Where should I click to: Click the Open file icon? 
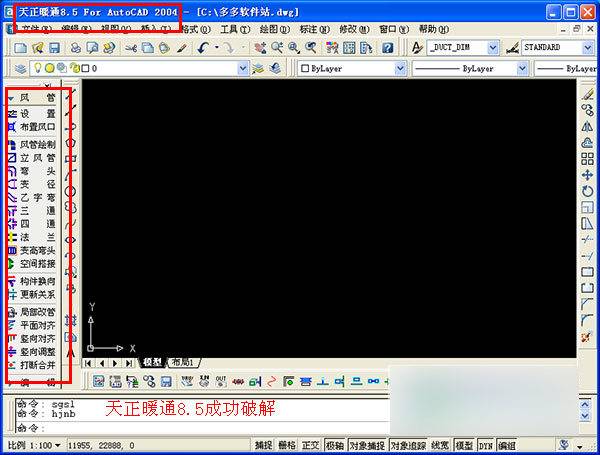[38, 48]
